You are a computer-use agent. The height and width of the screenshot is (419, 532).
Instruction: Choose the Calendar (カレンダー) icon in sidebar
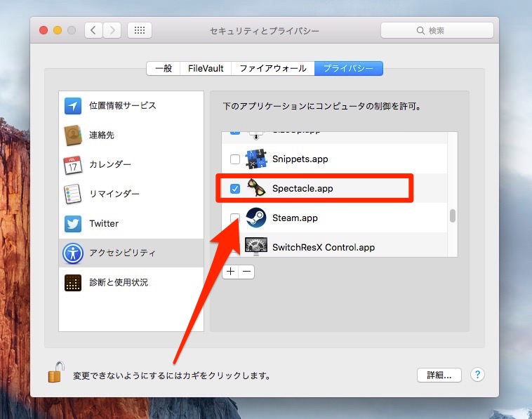click(72, 165)
